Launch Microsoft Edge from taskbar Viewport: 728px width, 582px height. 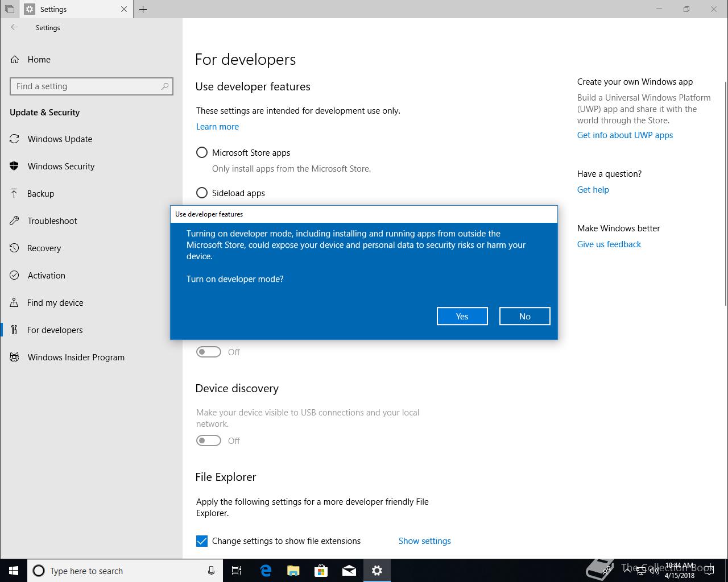coord(265,571)
